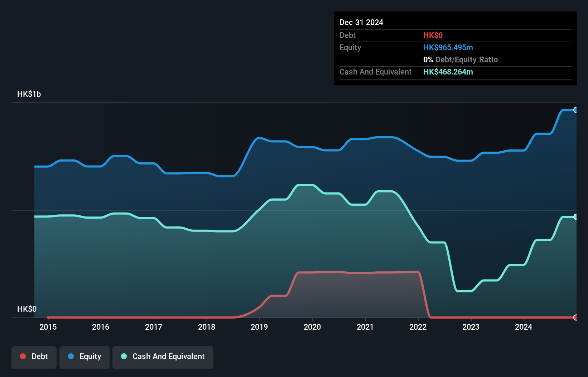Image resolution: width=588 pixels, height=377 pixels.
Task: Click the Dec 31 2024 tooltip date
Action: 361,22
